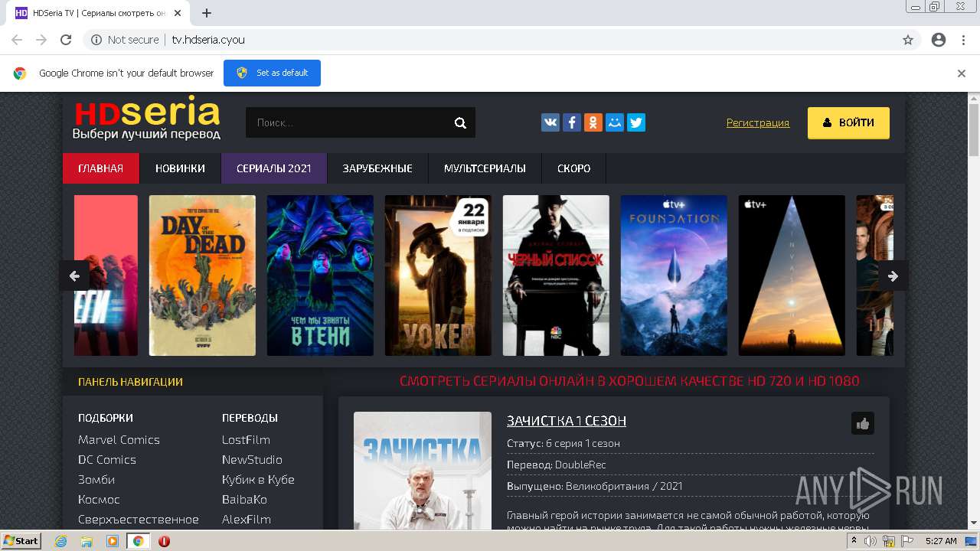
Task: Open Internet Explorer from taskbar
Action: tap(61, 541)
